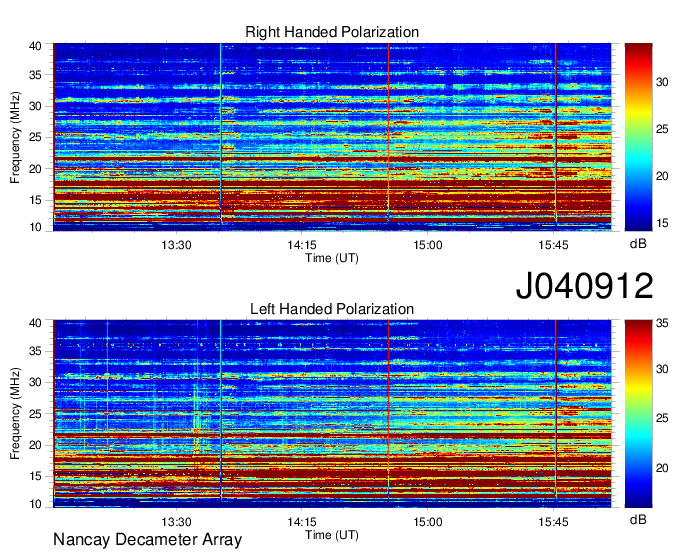680x552 pixels.
Task: Click the 13:30 tick label on the bottom plot
Action: click(x=176, y=522)
